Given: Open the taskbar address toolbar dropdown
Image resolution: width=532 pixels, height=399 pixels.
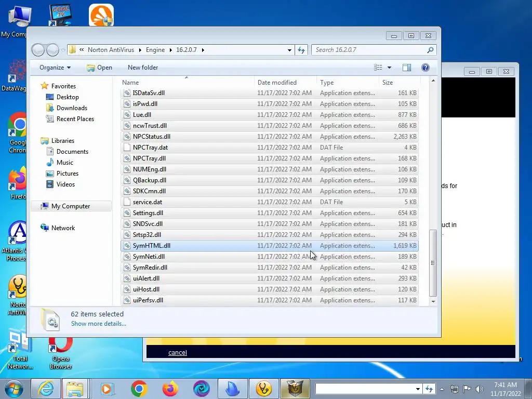Looking at the screenshot, I should [x=418, y=389].
